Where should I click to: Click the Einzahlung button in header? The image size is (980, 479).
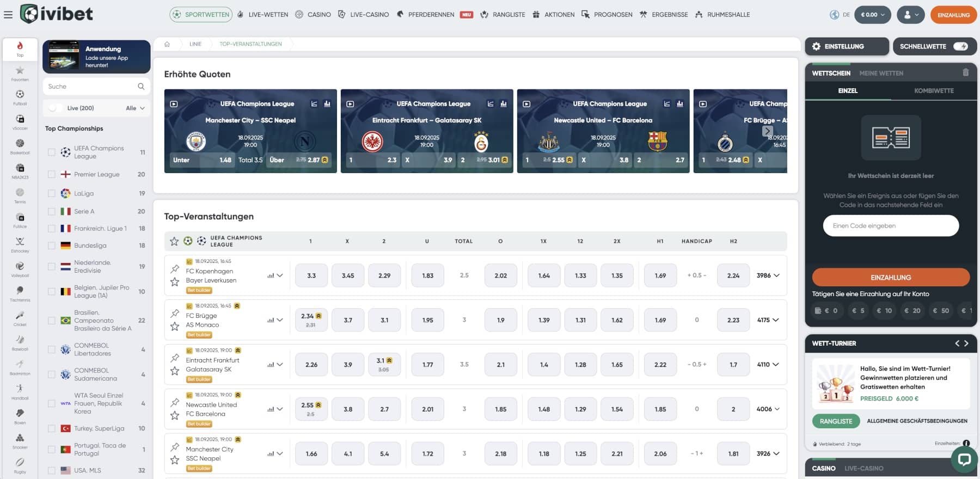point(954,15)
